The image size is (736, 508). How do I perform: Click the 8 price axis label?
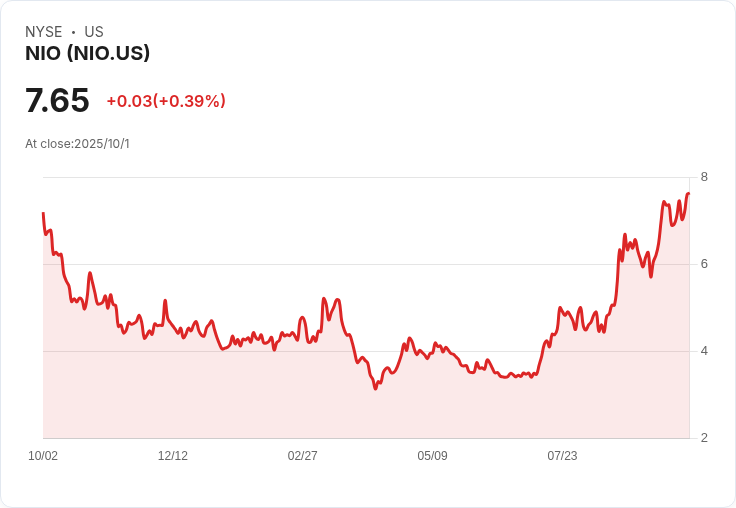pos(704,177)
